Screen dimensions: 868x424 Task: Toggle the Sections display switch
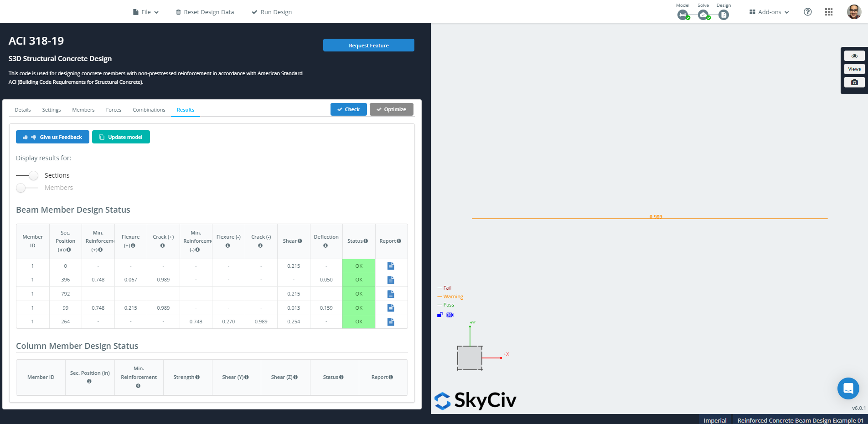pos(27,175)
